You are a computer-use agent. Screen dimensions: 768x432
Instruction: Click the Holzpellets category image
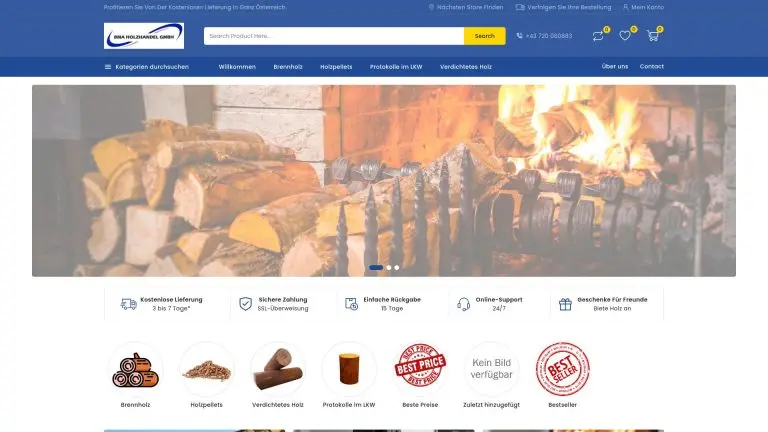pos(206,369)
